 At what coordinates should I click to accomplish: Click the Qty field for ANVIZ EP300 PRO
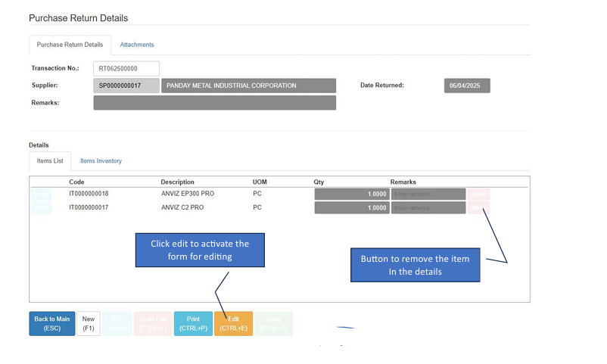[351, 194]
